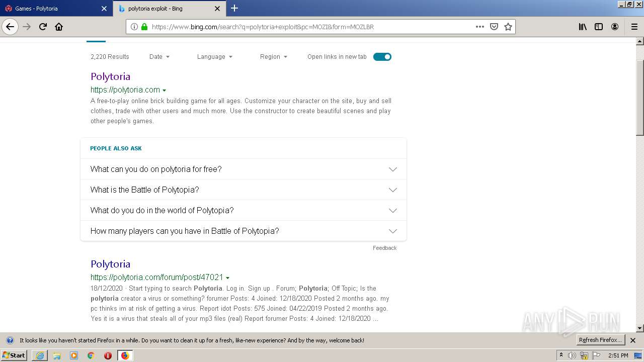Open the Polytoria forum post result title
This screenshot has height=362, width=644.
(110, 264)
